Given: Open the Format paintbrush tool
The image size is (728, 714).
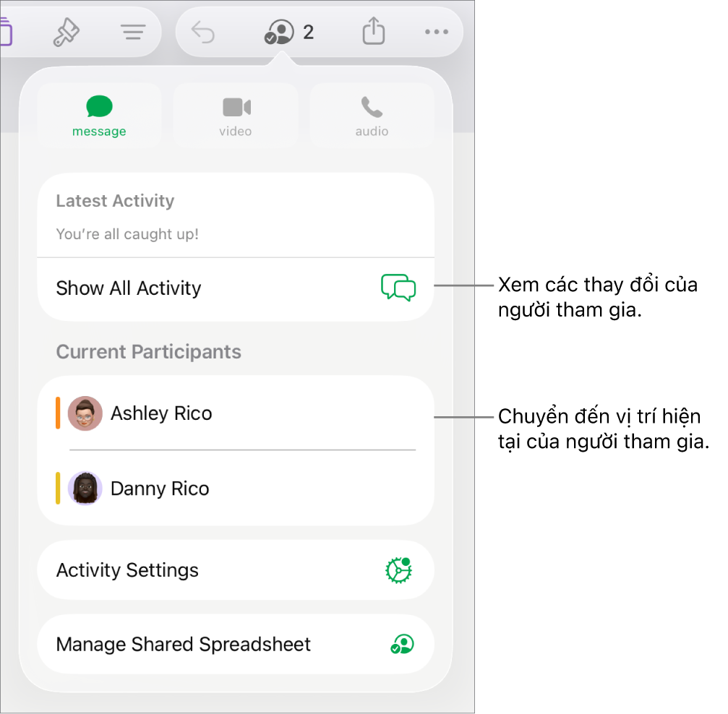Looking at the screenshot, I should 66,32.
